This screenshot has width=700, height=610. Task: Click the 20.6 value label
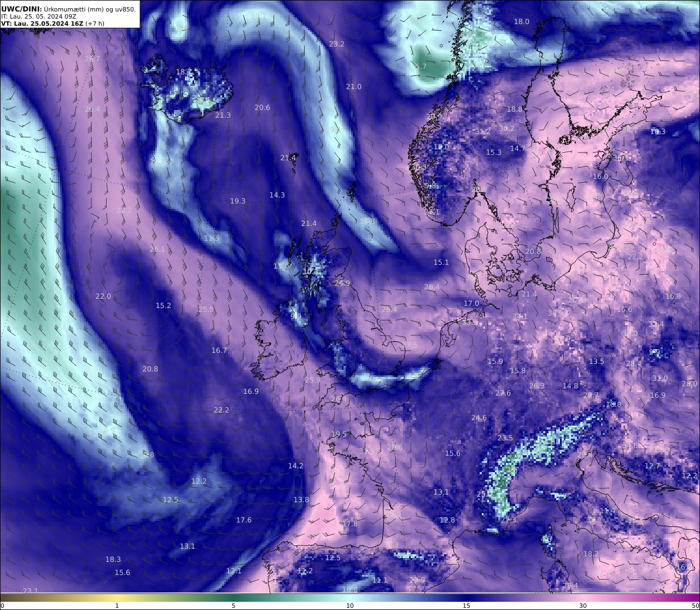[x=262, y=107]
